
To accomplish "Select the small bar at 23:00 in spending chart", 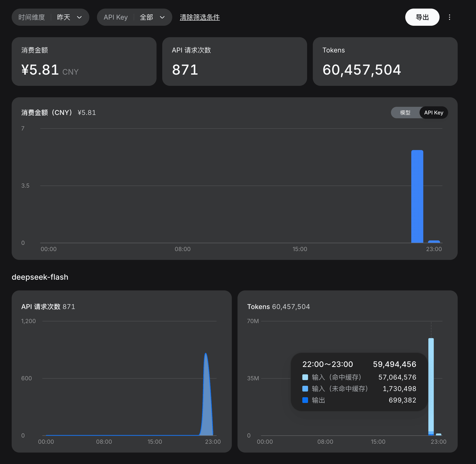I will coord(434,242).
